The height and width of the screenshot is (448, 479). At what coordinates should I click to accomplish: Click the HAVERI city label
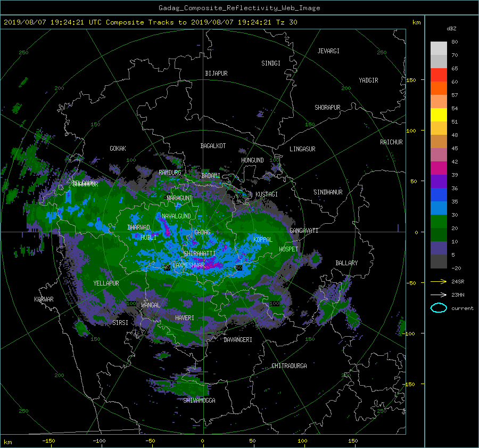(x=185, y=318)
